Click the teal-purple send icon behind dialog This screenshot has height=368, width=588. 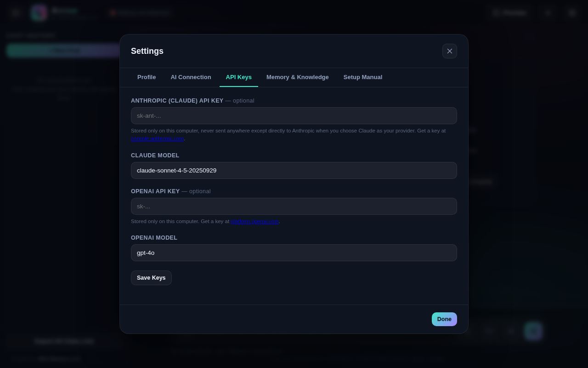pyautogui.click(x=533, y=331)
